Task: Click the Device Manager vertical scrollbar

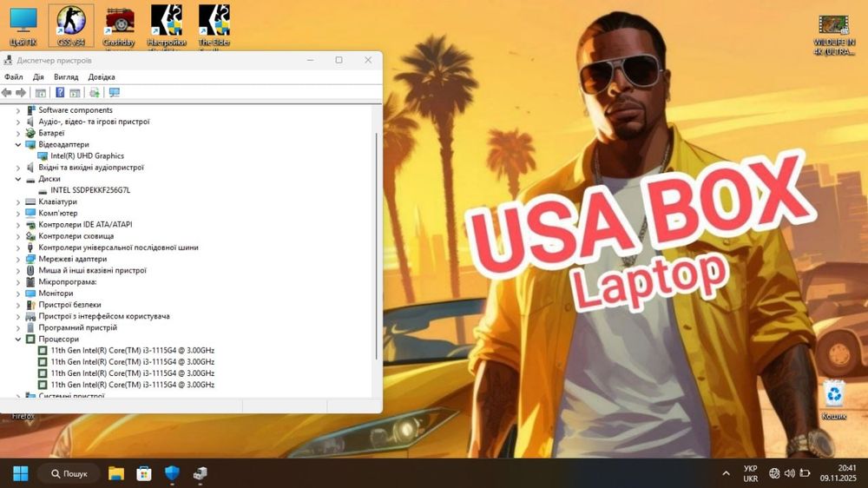Action: tap(378, 247)
